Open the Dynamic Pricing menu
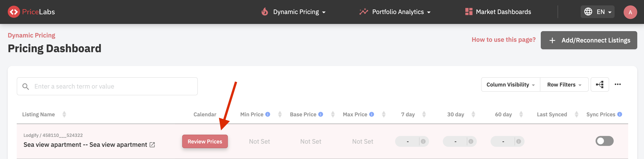Image resolution: width=644 pixels, height=159 pixels. click(x=294, y=12)
